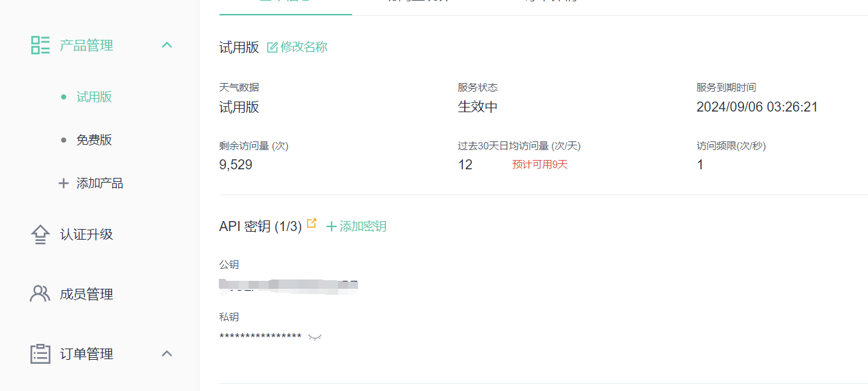Collapse the 产品管理 section chevron
868x391 pixels.
pyautogui.click(x=167, y=45)
